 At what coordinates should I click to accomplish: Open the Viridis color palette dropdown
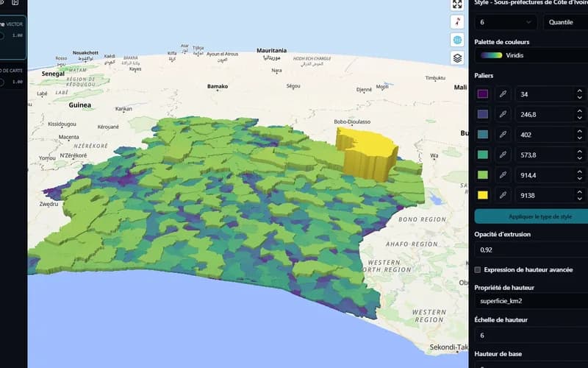tap(531, 55)
